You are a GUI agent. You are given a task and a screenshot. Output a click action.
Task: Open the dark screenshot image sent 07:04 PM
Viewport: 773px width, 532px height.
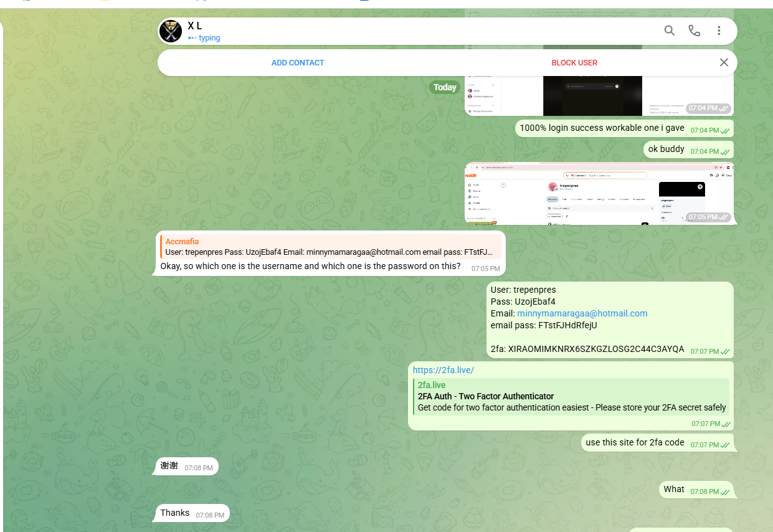(x=599, y=95)
